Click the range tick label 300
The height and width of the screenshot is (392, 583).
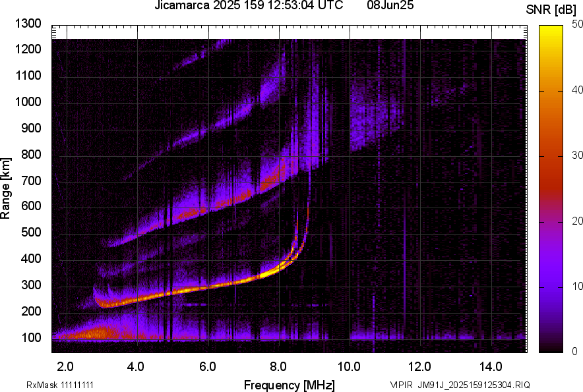coord(31,285)
